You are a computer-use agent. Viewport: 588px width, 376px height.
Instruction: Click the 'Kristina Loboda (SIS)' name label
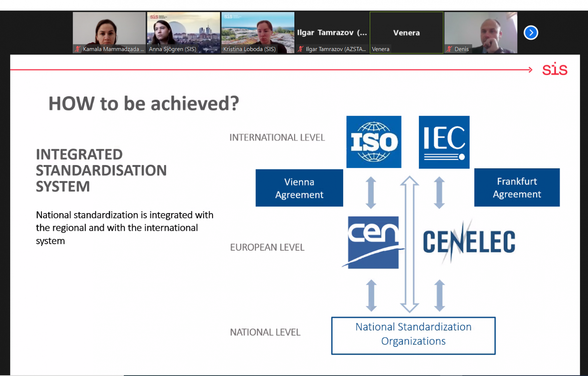pos(250,49)
